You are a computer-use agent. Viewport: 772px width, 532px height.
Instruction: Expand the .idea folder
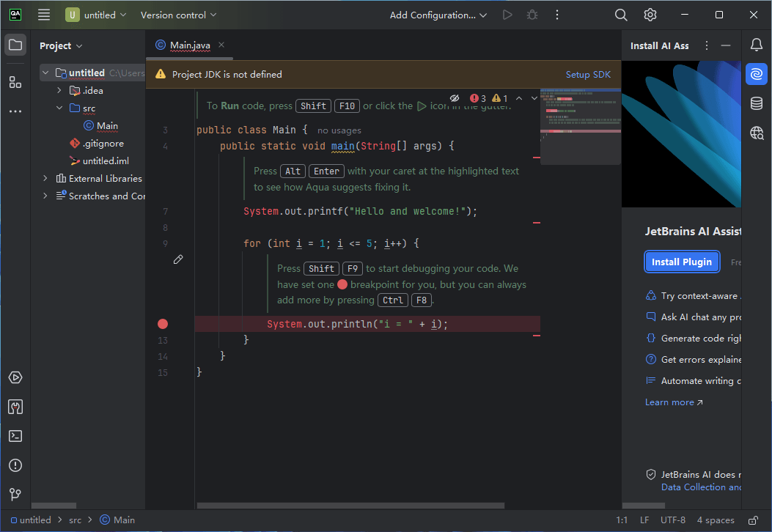click(59, 91)
